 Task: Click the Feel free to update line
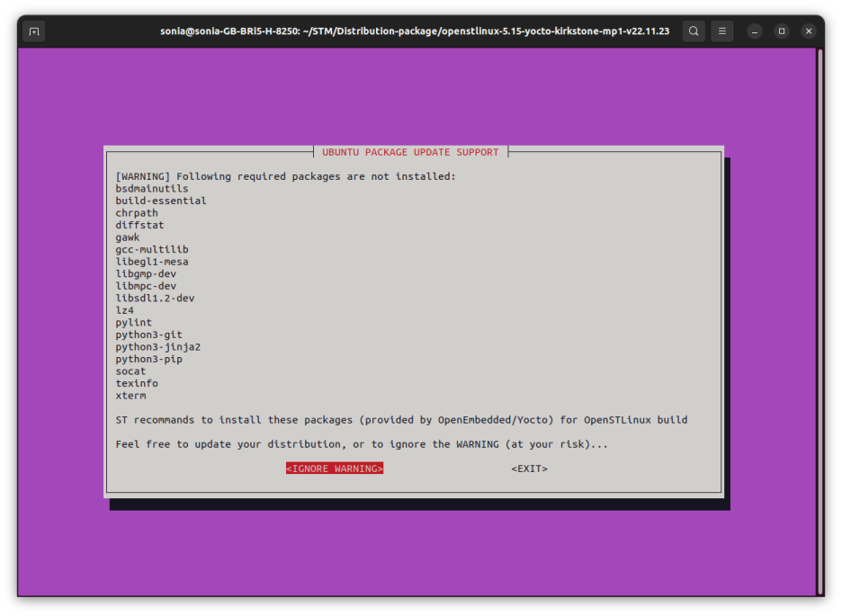click(362, 444)
